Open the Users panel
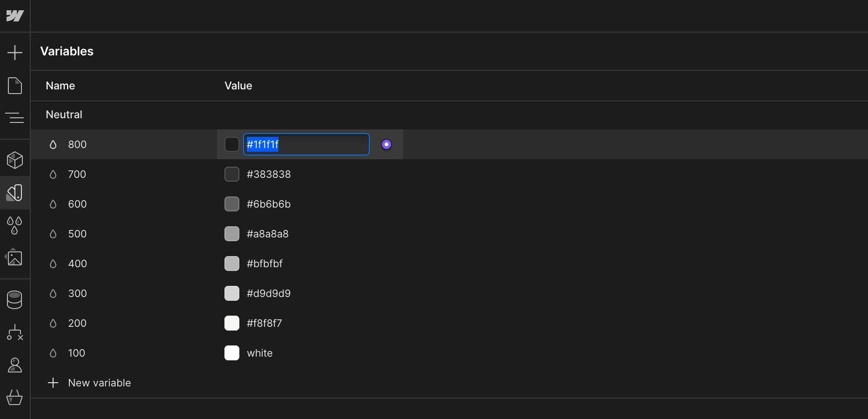The image size is (868, 419). (x=15, y=365)
